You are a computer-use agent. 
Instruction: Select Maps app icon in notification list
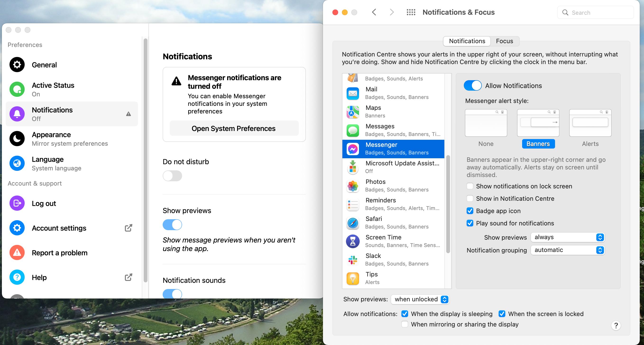click(353, 112)
